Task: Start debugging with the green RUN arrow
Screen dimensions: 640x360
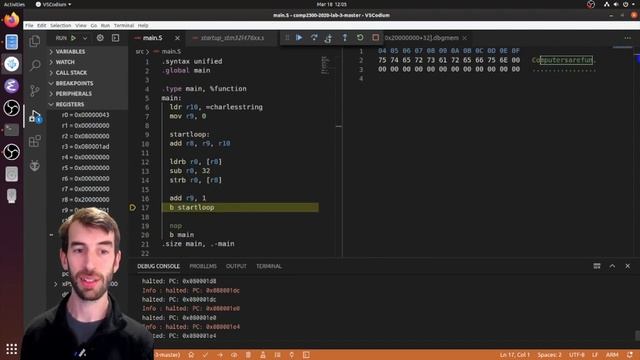Action: pos(73,38)
